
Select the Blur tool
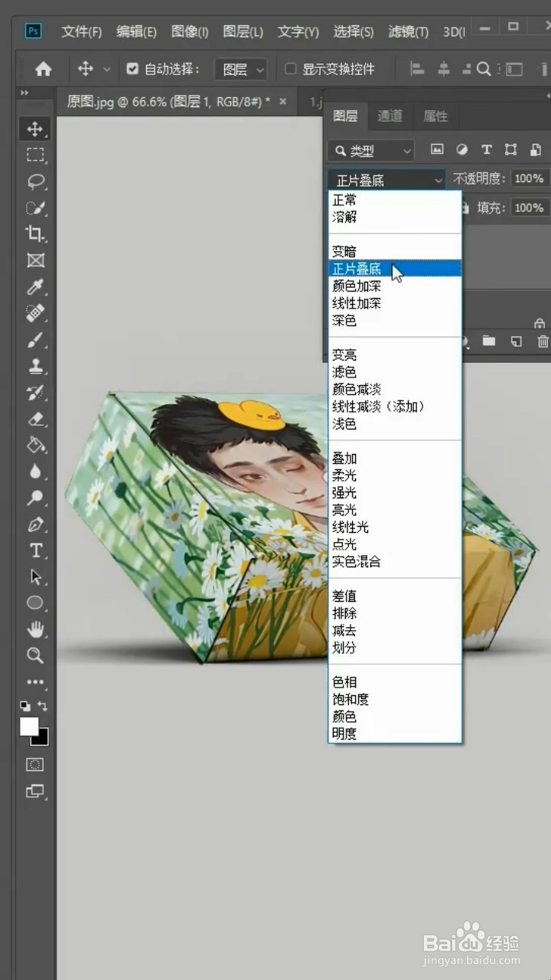pyautogui.click(x=35, y=472)
